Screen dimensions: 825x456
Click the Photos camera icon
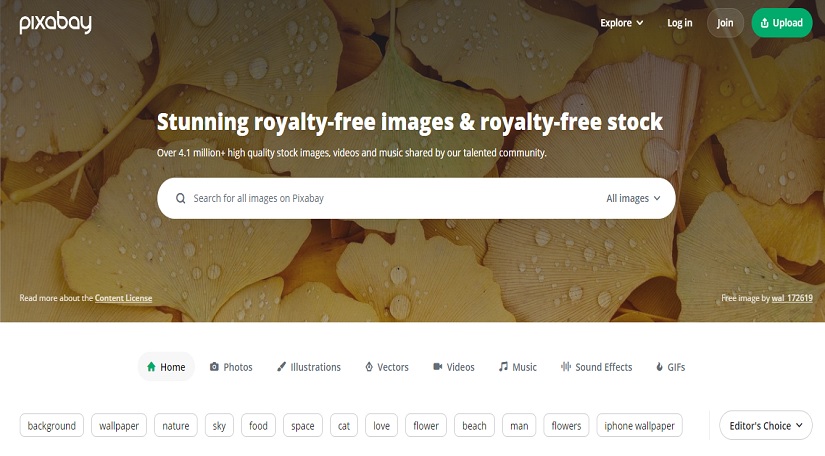pyautogui.click(x=214, y=367)
